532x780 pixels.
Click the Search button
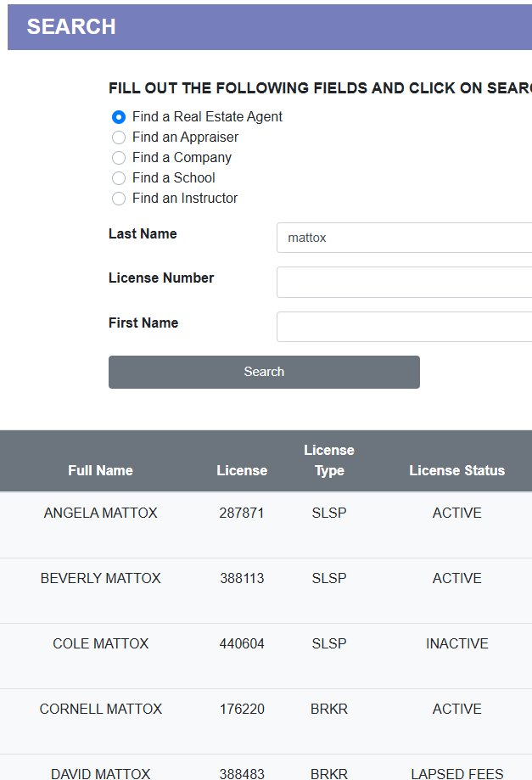click(264, 372)
